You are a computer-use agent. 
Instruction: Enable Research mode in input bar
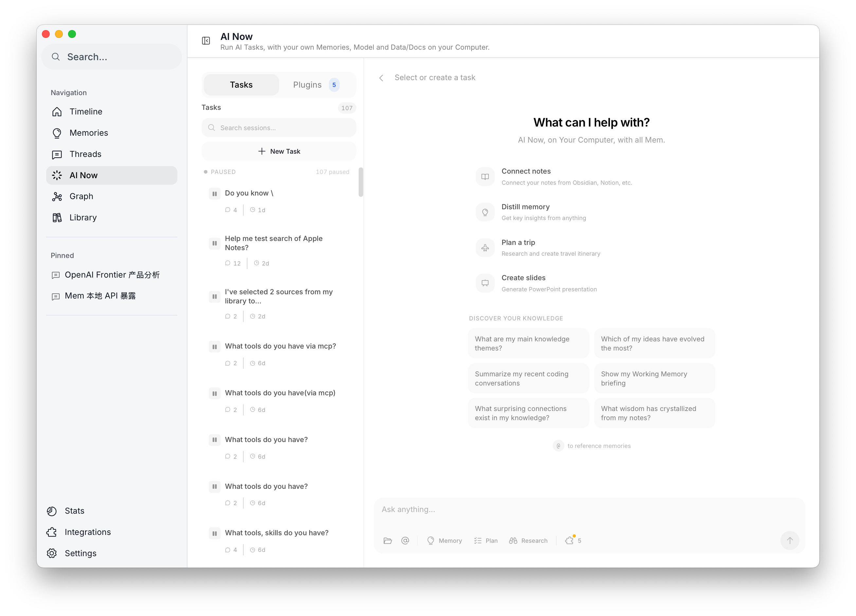pyautogui.click(x=528, y=540)
